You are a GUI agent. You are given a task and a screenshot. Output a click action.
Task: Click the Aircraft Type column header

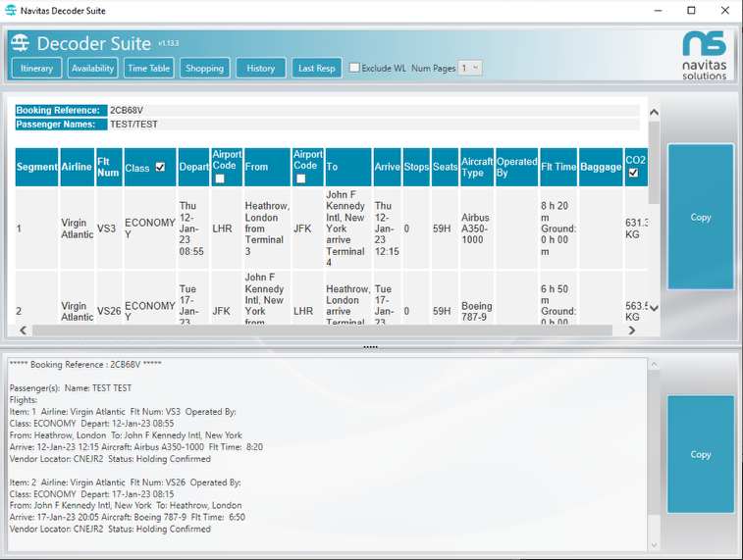477,167
